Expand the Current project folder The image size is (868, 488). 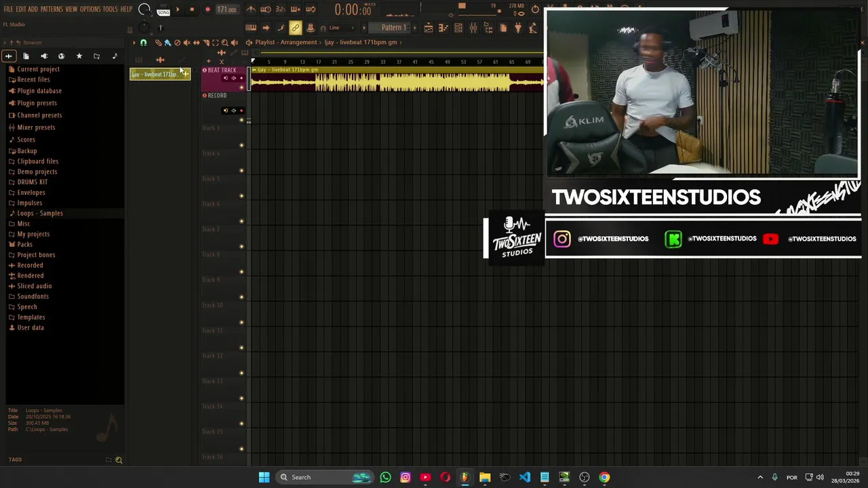coord(38,69)
